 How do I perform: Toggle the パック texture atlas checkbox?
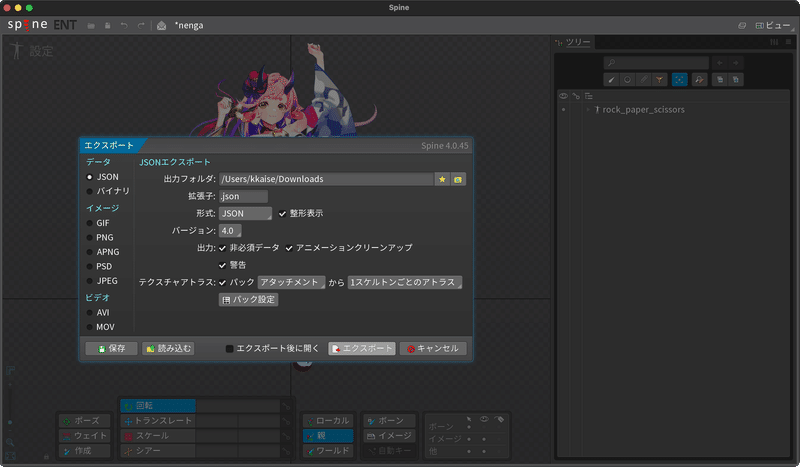point(222,282)
